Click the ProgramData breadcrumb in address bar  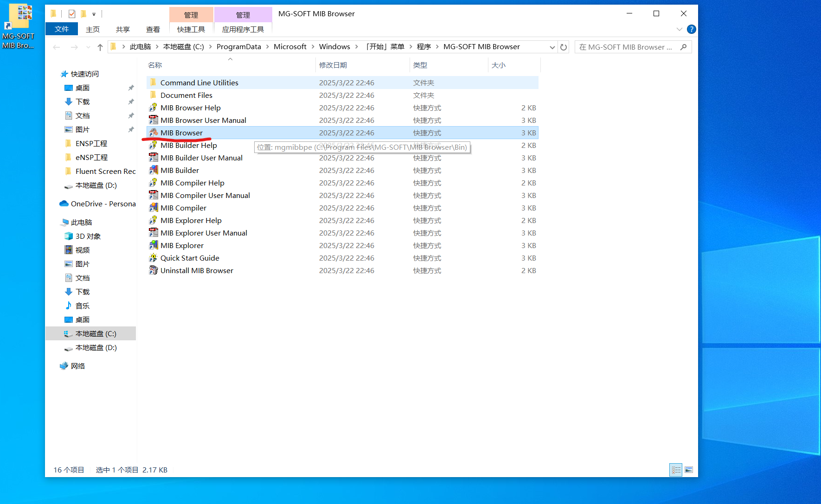(x=238, y=47)
